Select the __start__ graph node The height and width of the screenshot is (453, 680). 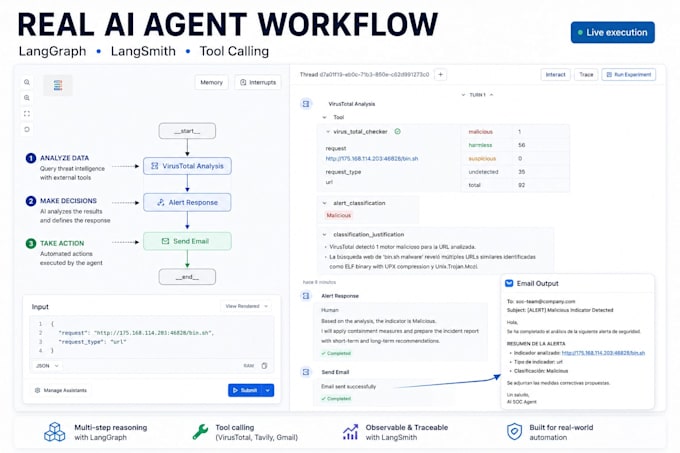click(187, 131)
